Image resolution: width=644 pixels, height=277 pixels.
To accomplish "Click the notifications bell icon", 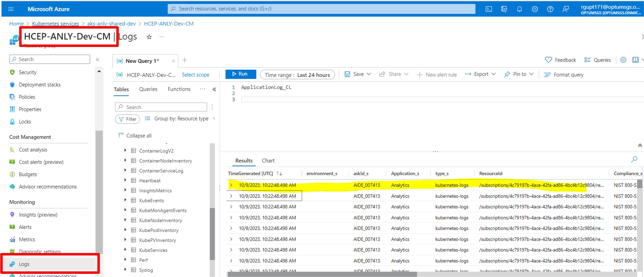I will click(519, 9).
